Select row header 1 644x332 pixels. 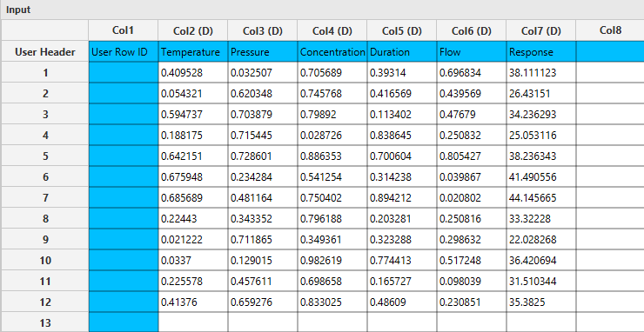[x=45, y=73]
